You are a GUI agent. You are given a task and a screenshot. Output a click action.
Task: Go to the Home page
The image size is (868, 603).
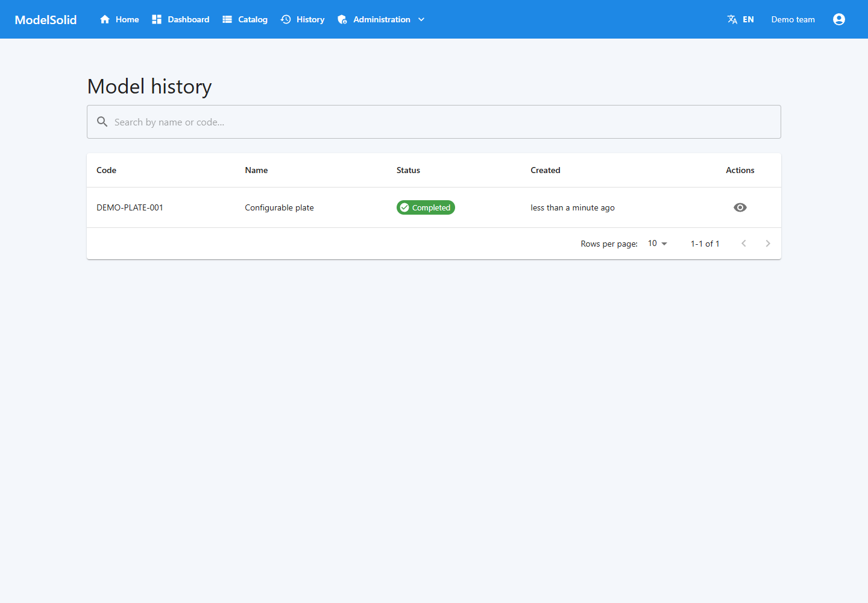119,19
